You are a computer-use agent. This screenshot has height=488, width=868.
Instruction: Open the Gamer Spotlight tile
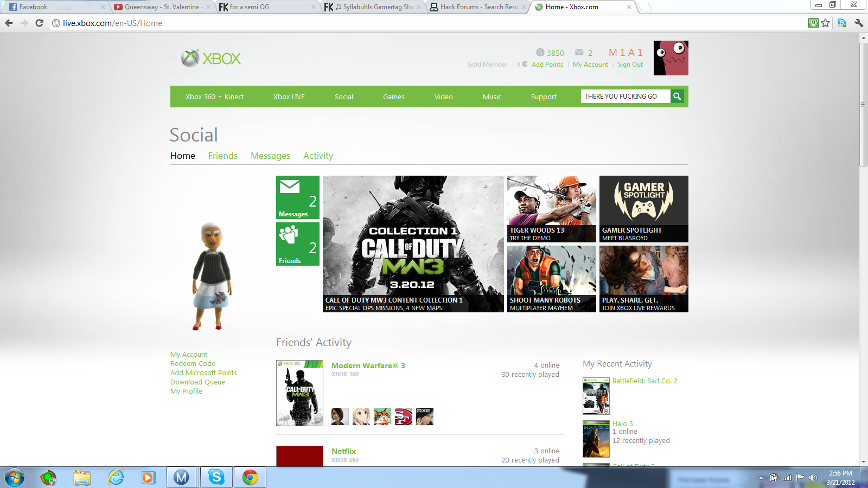(644, 209)
